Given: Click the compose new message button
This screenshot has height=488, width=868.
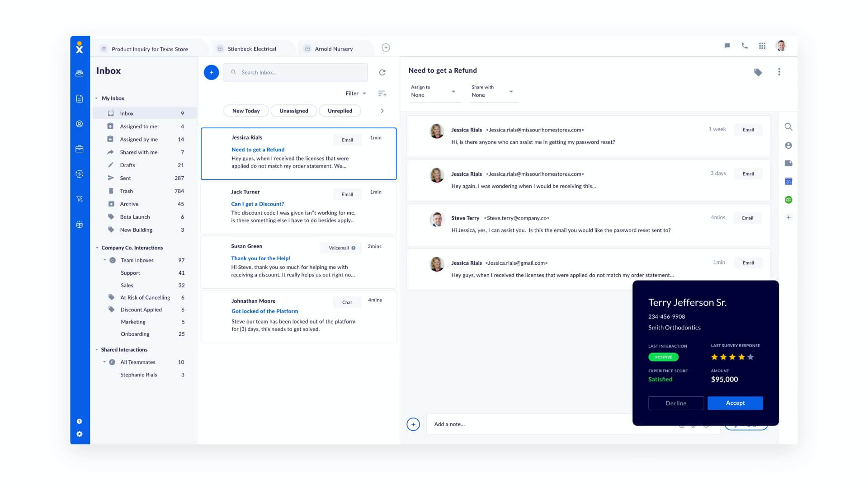Looking at the screenshot, I should 212,72.
